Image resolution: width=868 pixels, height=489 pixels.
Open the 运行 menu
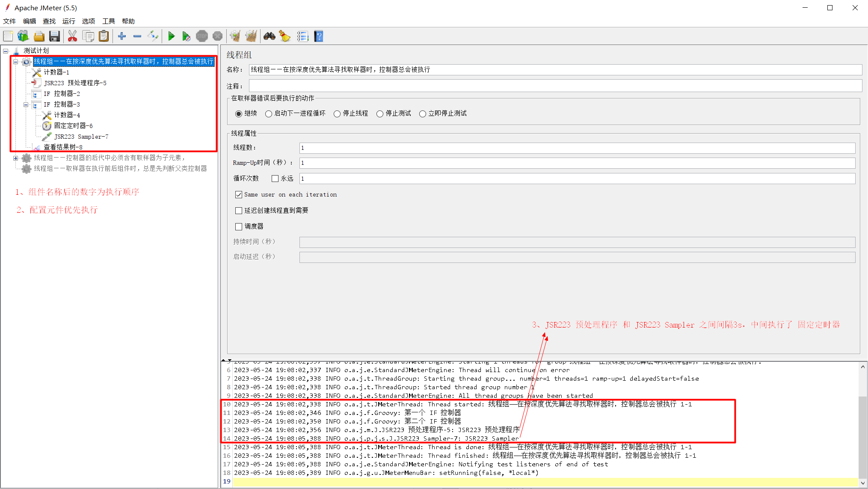click(x=69, y=21)
